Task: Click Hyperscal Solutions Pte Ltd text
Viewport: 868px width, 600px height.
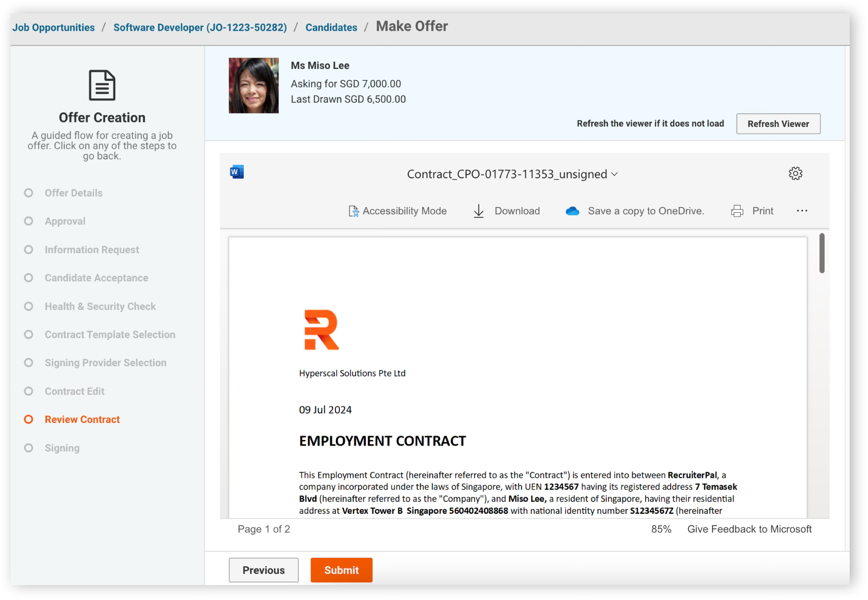Action: coord(352,373)
